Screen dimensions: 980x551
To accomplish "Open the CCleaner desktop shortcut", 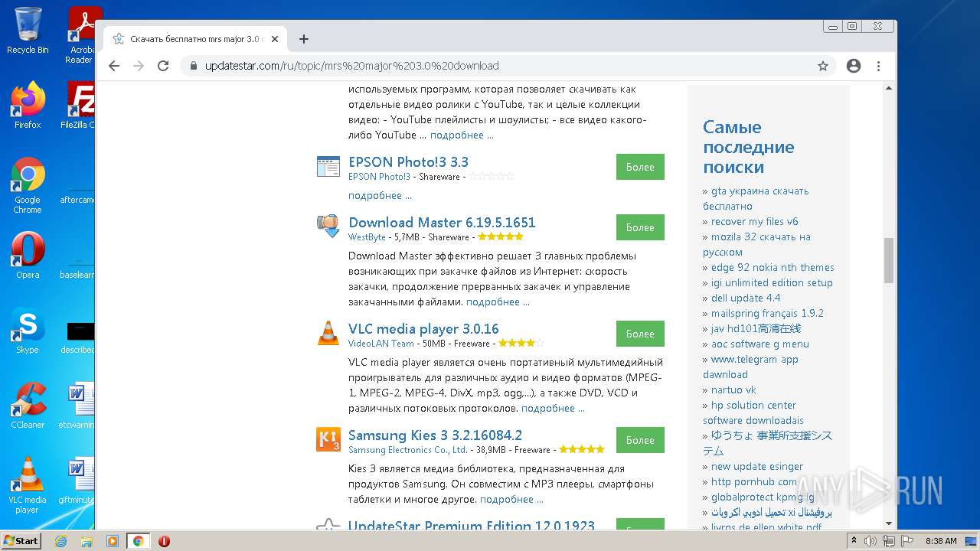I will pyautogui.click(x=28, y=406).
